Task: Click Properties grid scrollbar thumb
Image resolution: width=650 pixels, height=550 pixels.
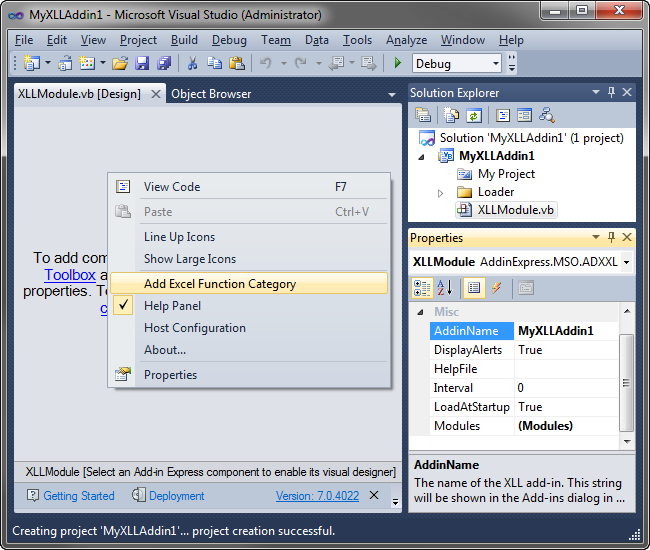Action: 626,383
